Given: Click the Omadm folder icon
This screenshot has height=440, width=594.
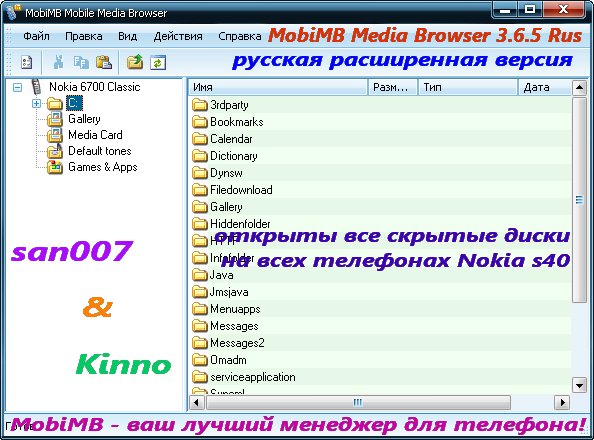Looking at the screenshot, I should coord(200,360).
